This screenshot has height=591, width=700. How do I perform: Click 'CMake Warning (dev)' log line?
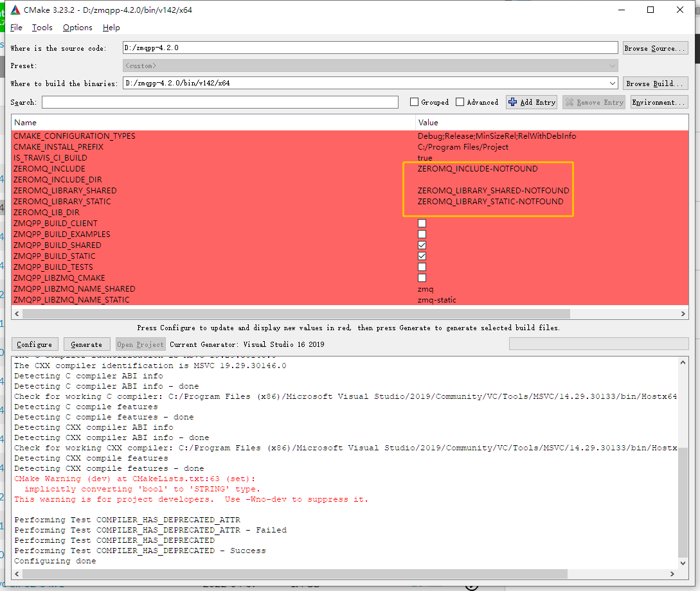coord(134,479)
